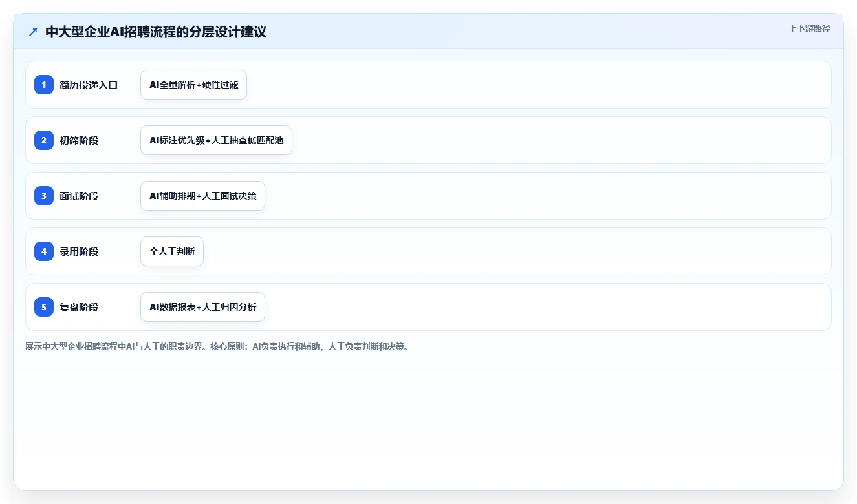This screenshot has width=857, height=504.
Task: Click the 初筛阶段 stage label
Action: [x=79, y=140]
